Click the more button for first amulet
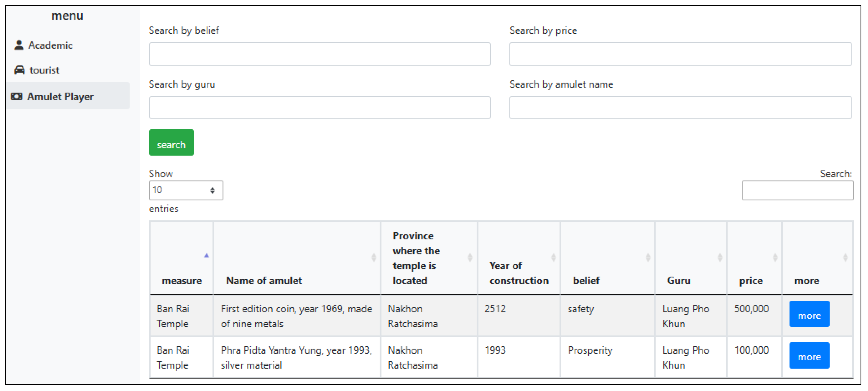The height and width of the screenshot is (391, 868). (809, 314)
